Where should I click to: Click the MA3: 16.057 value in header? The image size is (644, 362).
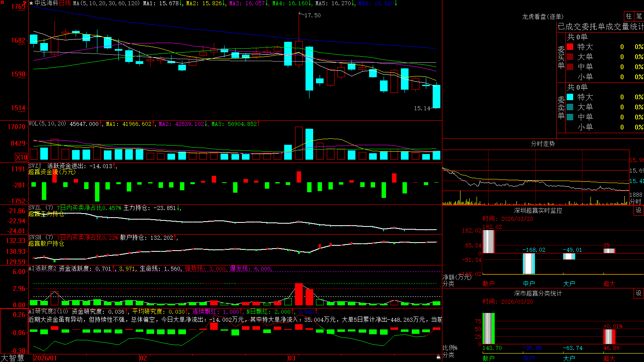coord(249,3)
